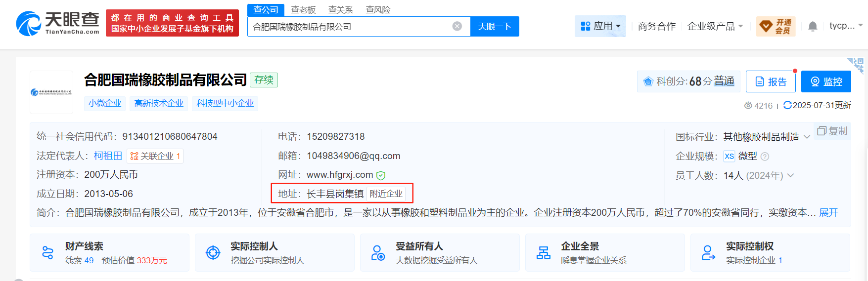Click the 企业全景 structure icon
The height and width of the screenshot is (281, 868).
pyautogui.click(x=544, y=253)
